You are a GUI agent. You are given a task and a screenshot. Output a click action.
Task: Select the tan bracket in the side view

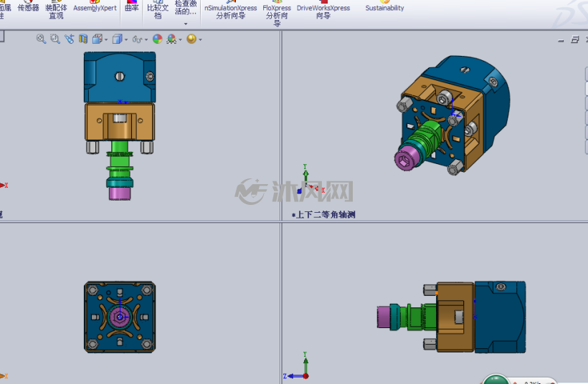click(455, 317)
